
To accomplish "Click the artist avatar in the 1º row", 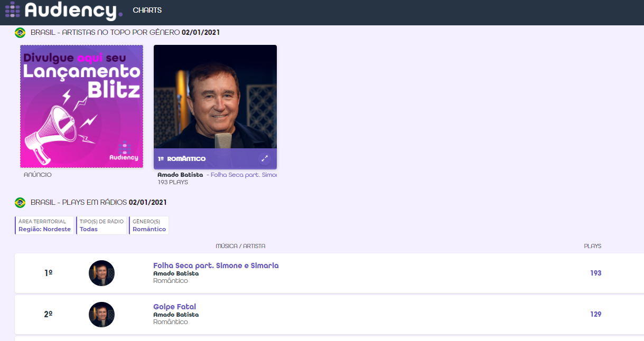I will pos(101,273).
